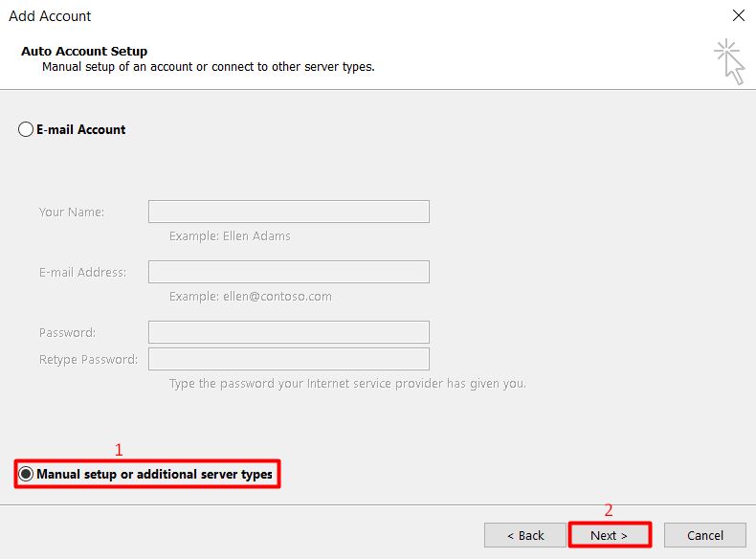Click the Internet service provider password hint
The image size is (756, 559).
coord(347,384)
